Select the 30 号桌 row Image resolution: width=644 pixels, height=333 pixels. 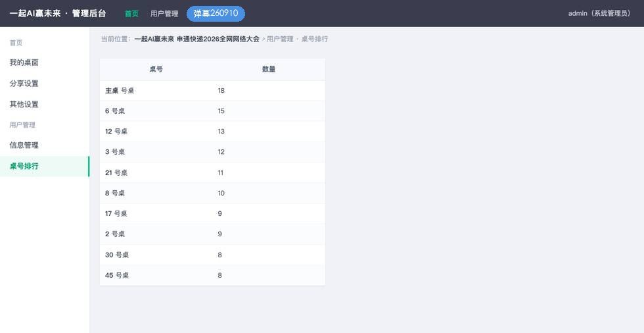coord(212,255)
